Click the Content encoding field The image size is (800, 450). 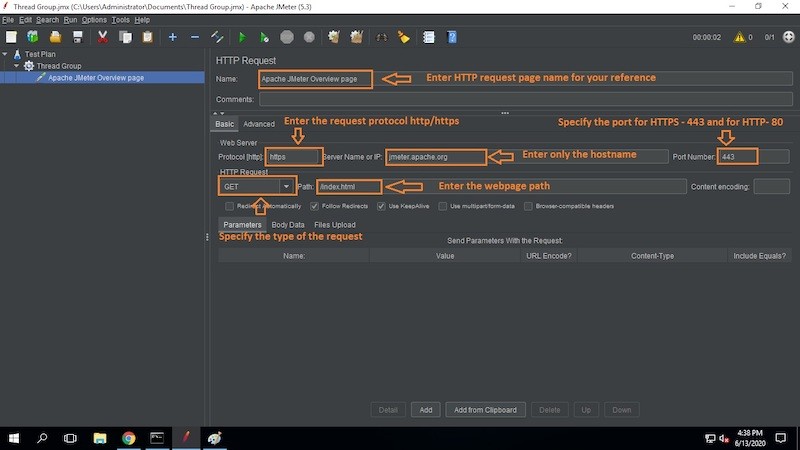(x=771, y=187)
